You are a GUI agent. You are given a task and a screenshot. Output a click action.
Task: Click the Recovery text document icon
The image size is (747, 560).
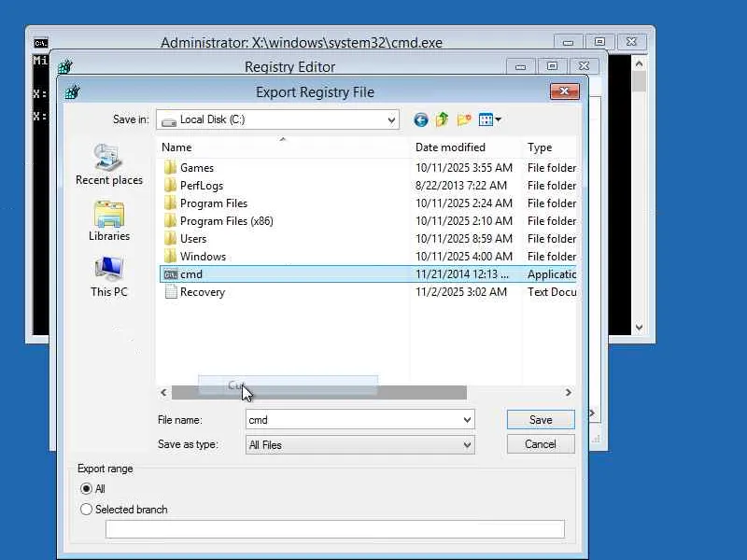point(170,292)
